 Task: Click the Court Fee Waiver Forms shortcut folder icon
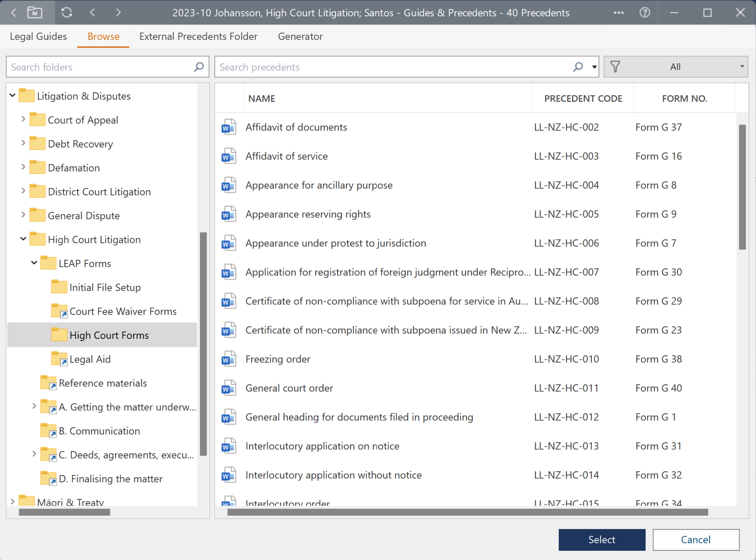(x=59, y=311)
